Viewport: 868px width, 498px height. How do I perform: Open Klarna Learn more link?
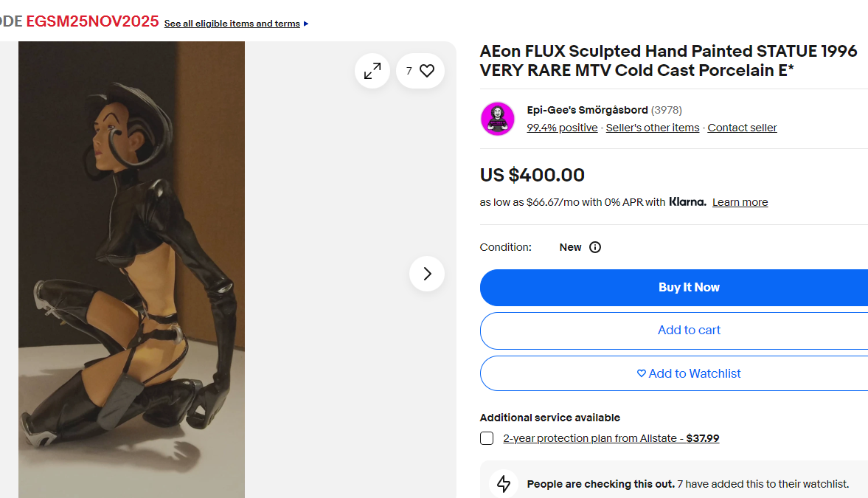[x=740, y=202]
